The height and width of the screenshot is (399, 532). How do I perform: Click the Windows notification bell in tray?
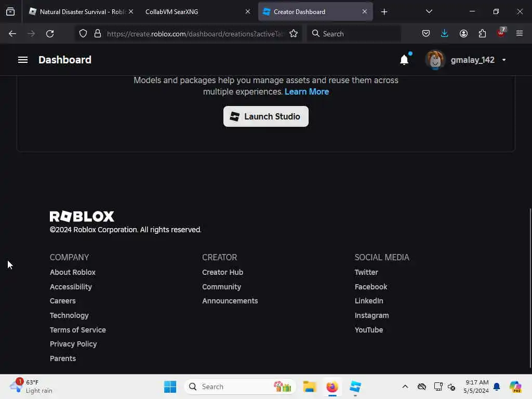pos(497,387)
